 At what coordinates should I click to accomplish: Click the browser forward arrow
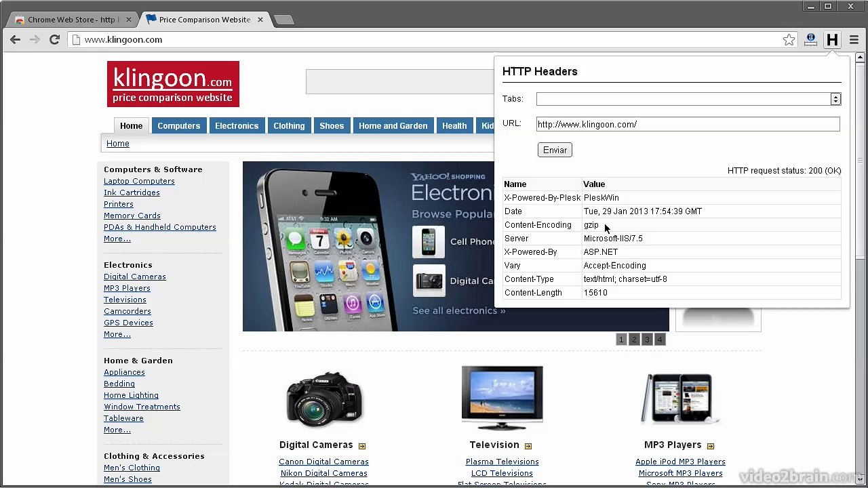(35, 40)
